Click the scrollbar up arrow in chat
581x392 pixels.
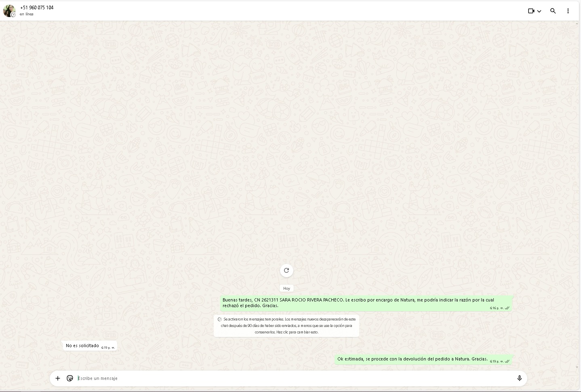tap(577, 24)
